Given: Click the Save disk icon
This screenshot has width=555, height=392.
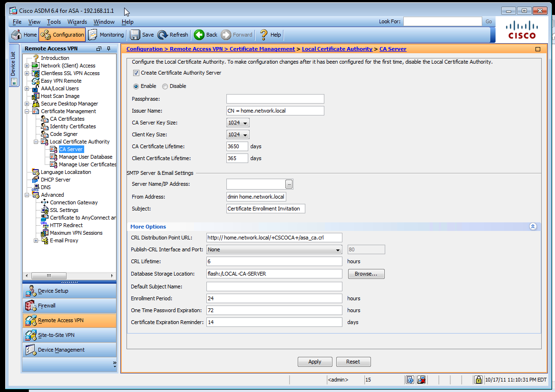Looking at the screenshot, I should point(135,35).
